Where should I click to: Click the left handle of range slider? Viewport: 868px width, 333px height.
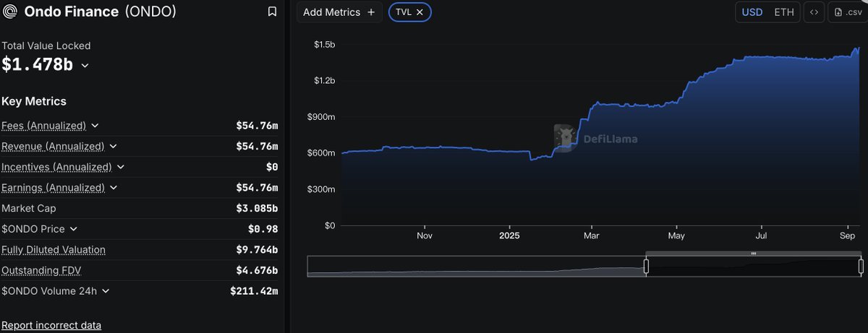(x=647, y=267)
